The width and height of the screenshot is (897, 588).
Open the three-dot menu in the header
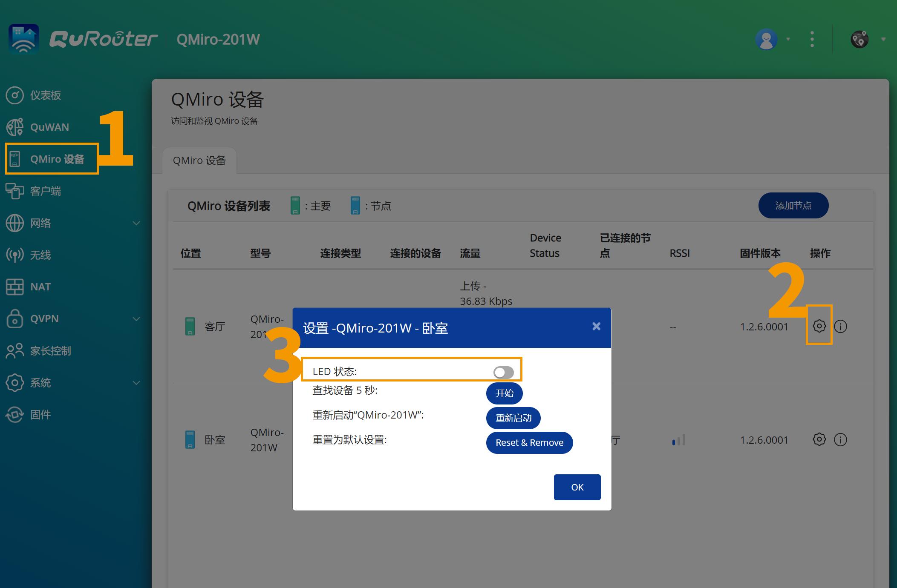point(812,39)
